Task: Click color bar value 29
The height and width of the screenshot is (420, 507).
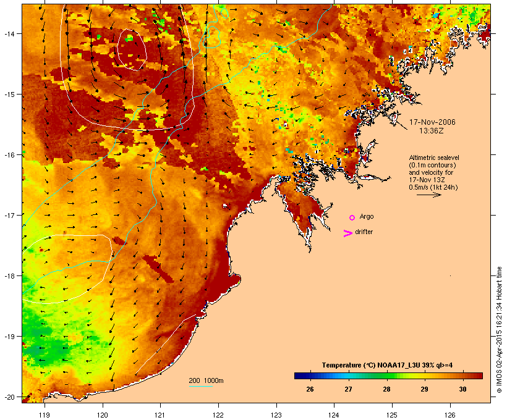Action: (424, 389)
